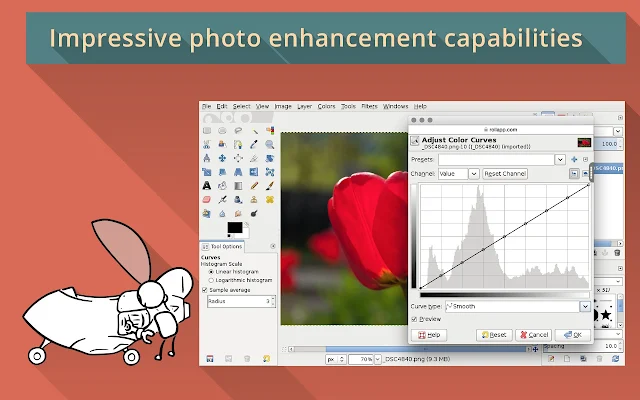Screen dimensions: 640x400
Task: Toggle the Preview checkbox in Curves dialog
Action: pyautogui.click(x=414, y=319)
